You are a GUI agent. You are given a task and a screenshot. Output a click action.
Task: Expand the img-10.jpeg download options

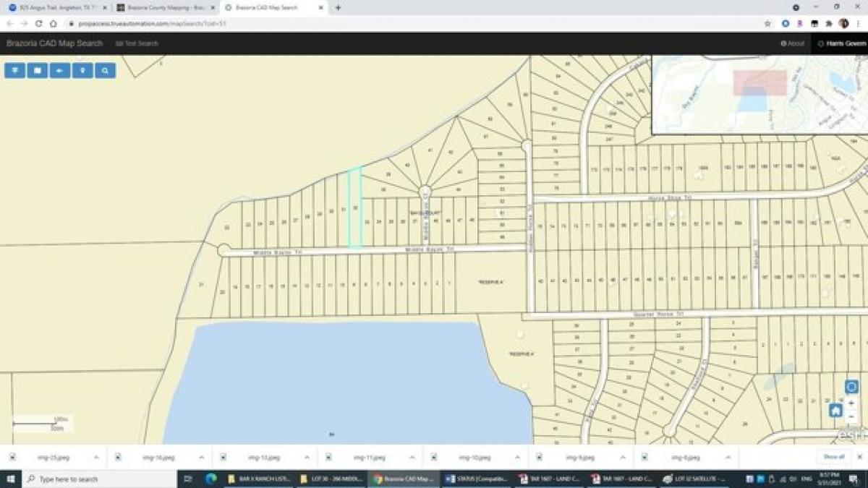coord(516,457)
